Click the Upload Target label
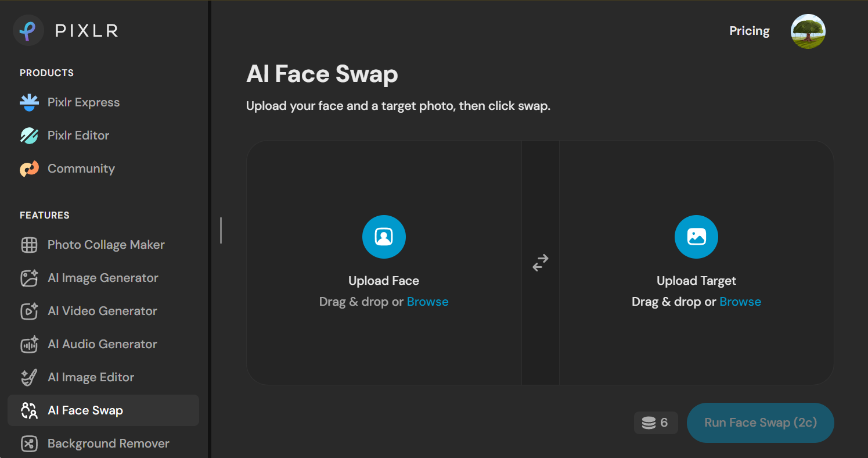The image size is (868, 458). (696, 281)
